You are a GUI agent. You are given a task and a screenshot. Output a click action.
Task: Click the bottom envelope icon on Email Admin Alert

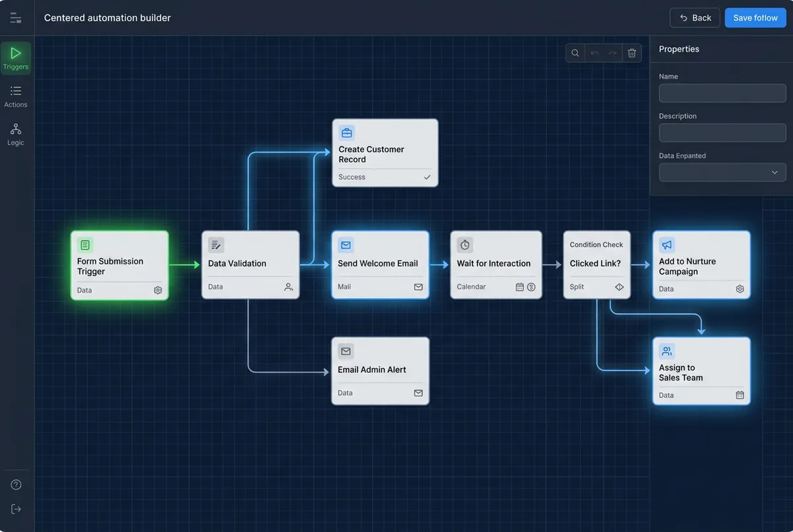[418, 393]
